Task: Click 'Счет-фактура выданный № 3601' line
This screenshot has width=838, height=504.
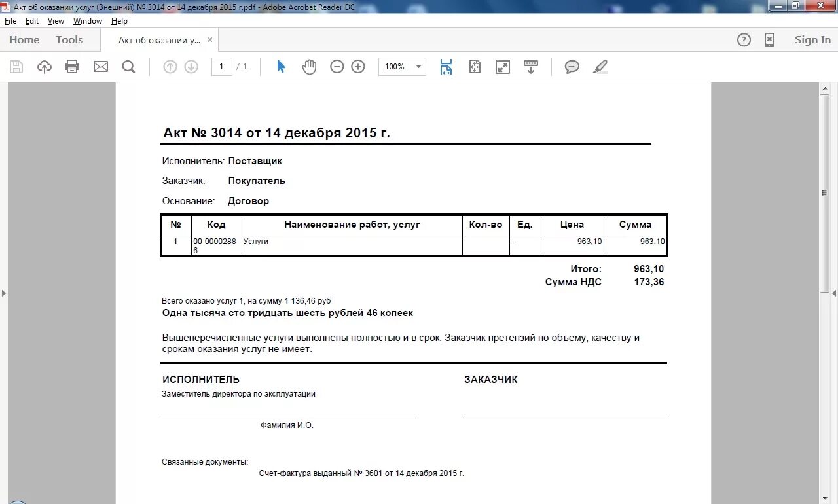Action: click(361, 473)
